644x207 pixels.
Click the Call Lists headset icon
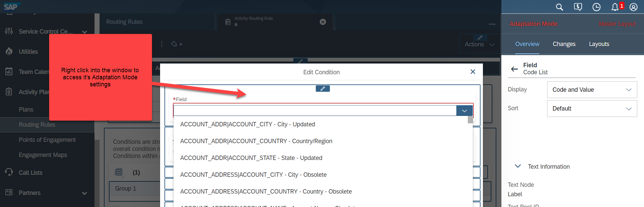(x=9, y=172)
